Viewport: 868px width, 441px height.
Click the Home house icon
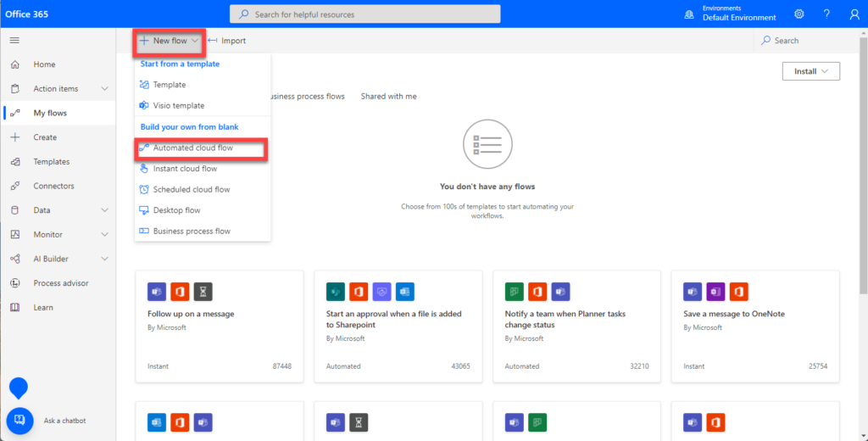pos(15,64)
